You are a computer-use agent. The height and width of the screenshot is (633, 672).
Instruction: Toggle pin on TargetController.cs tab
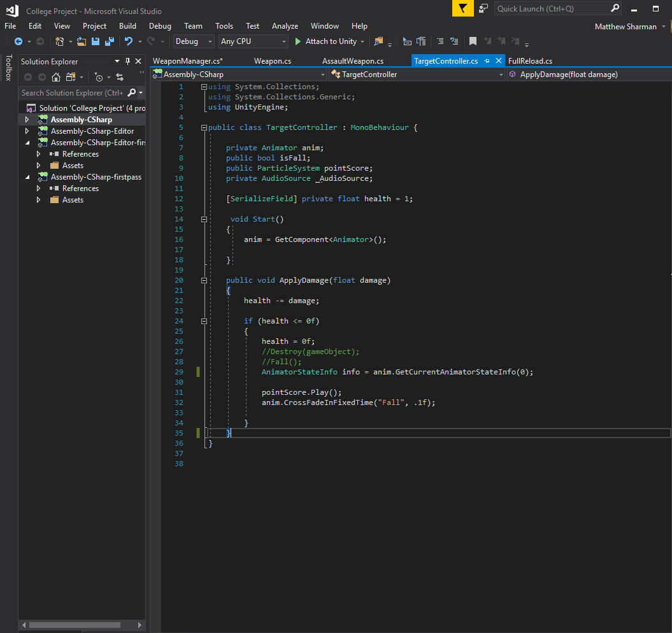tap(487, 61)
